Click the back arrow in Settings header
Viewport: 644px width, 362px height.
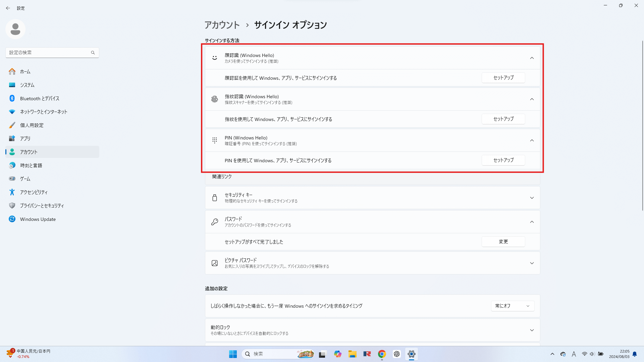(8, 8)
